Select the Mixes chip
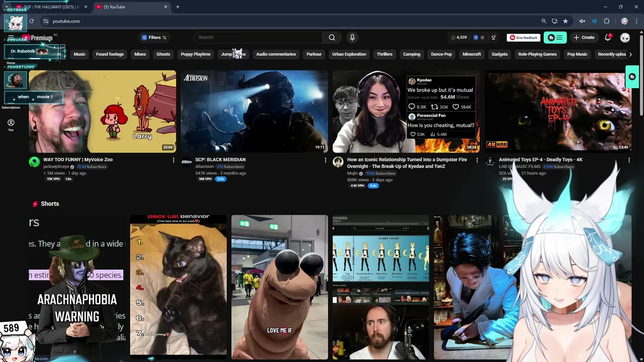The height and width of the screenshot is (362, 644). [x=140, y=54]
